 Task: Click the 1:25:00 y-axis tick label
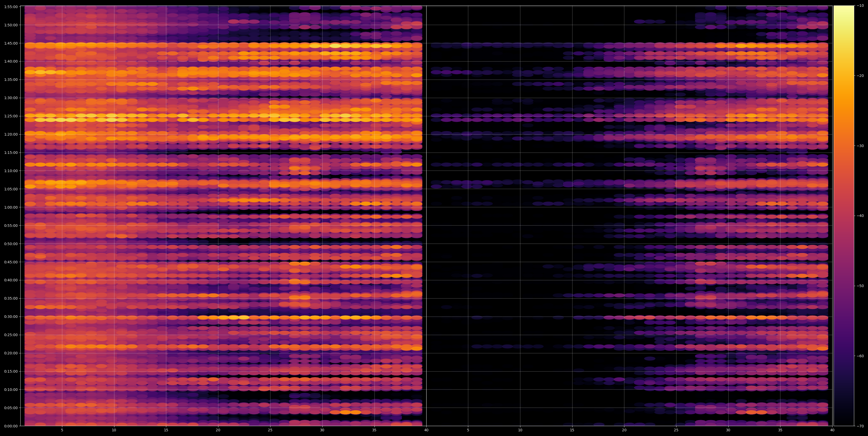click(11, 116)
